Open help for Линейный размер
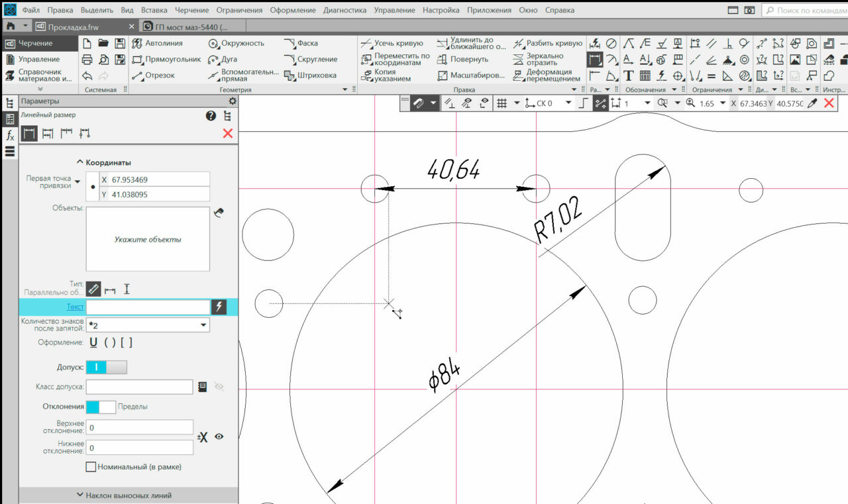 [211, 116]
